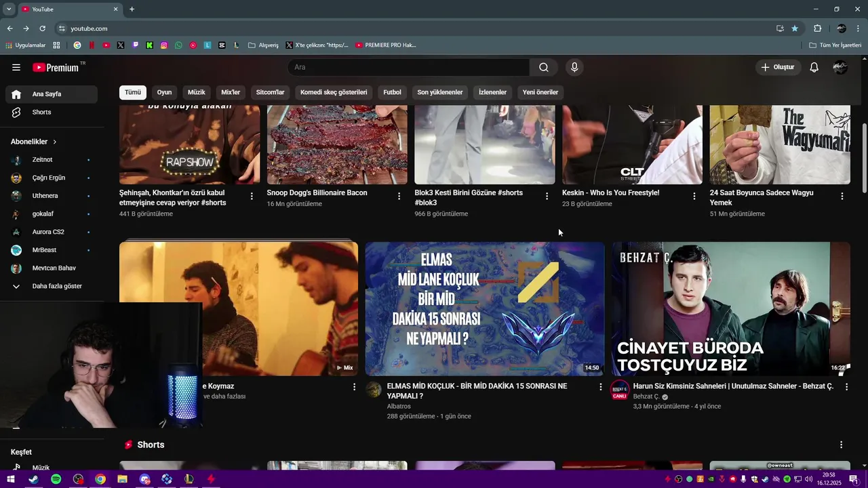Open the Albatros channel link

click(399, 407)
